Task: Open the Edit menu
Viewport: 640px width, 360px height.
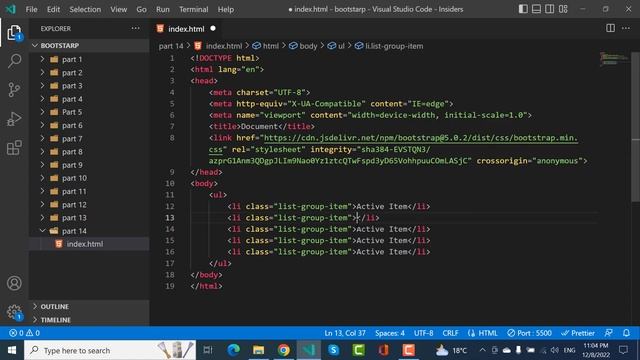Action: pos(53,9)
